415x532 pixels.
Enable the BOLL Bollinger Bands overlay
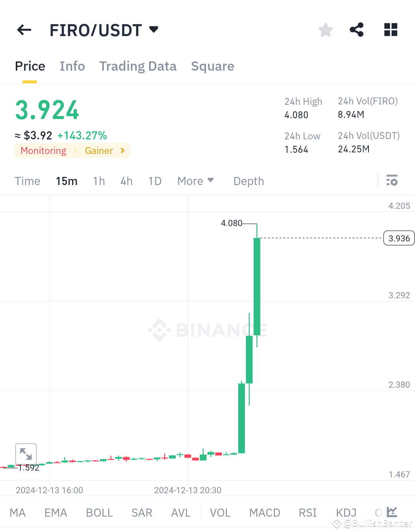coord(99,512)
